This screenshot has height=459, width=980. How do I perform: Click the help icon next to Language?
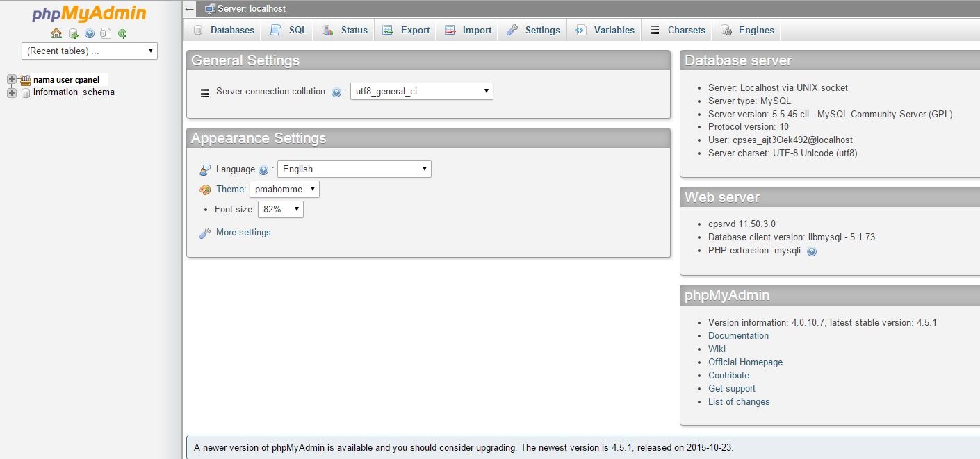pos(263,170)
